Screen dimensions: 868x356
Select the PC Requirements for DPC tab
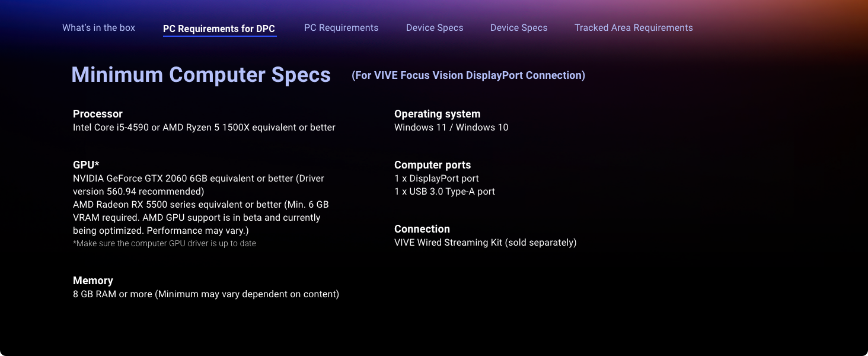tap(219, 28)
